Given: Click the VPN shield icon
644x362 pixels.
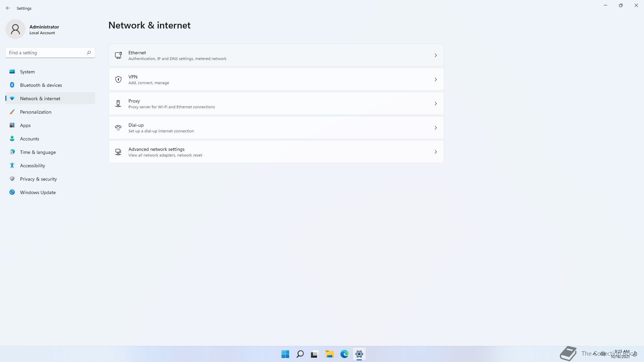Looking at the screenshot, I should (x=118, y=79).
